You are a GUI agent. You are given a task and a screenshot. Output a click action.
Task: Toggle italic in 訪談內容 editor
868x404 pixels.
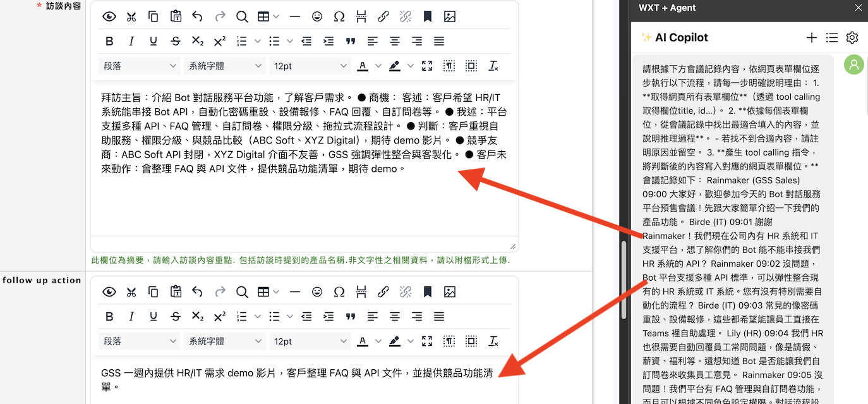131,41
